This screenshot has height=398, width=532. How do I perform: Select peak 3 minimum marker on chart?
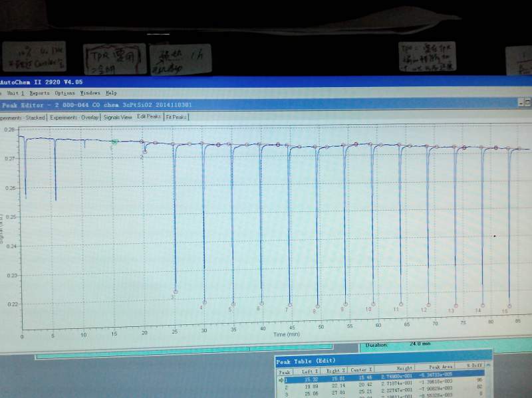pyautogui.click(x=176, y=292)
